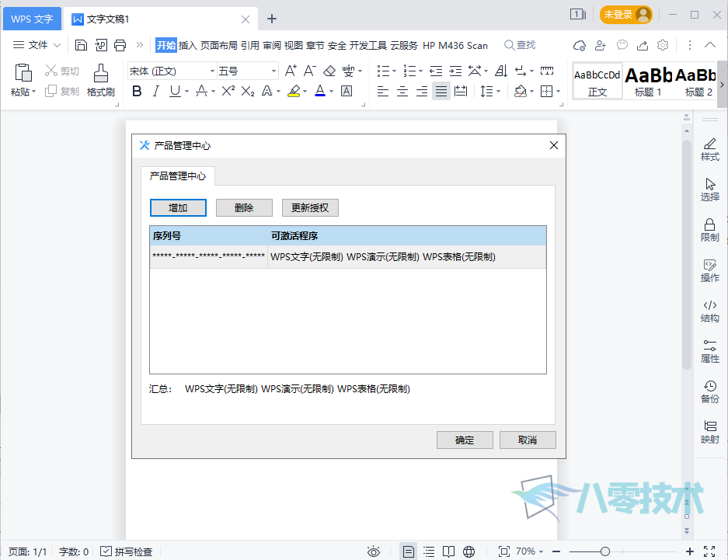Click the zoom slider handle
Viewport: 728px width, 560px height.
605,551
